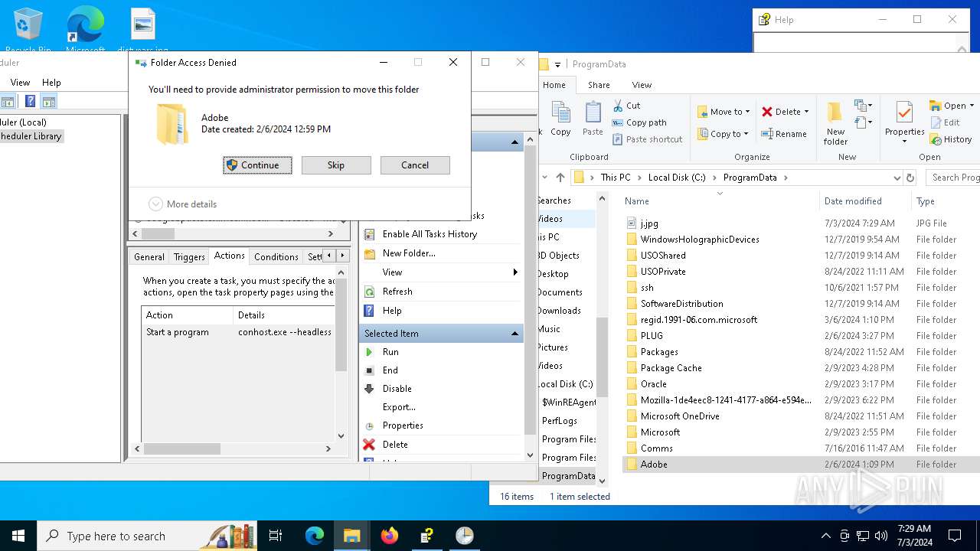Select Start a program action row
The width and height of the screenshot is (980, 551).
238,332
